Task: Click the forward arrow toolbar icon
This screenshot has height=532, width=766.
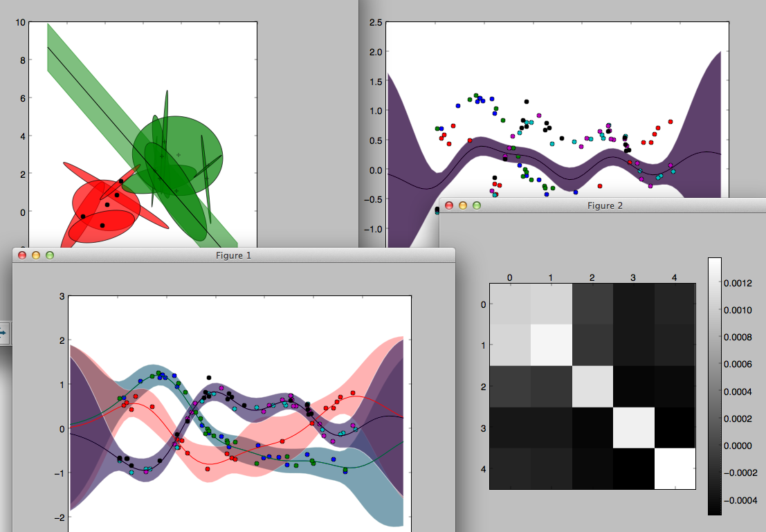Action: tap(3, 332)
